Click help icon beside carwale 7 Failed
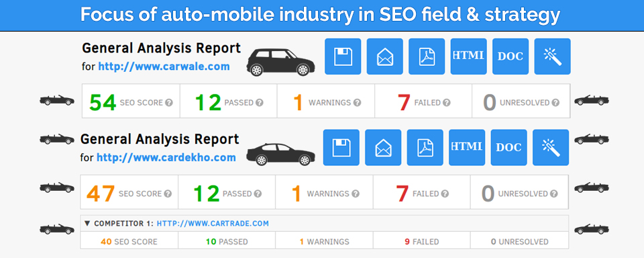644x258 pixels. click(447, 102)
